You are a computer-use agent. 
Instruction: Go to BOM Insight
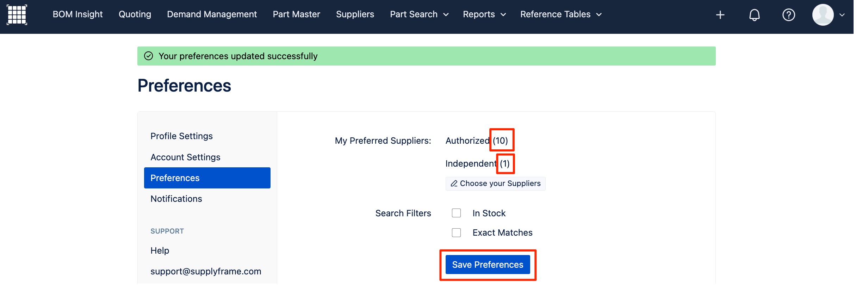(77, 14)
